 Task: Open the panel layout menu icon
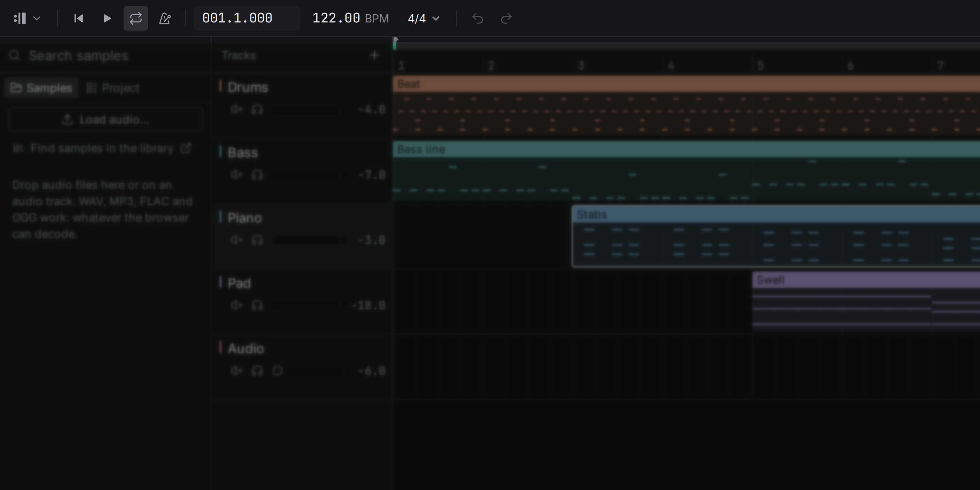[x=20, y=18]
